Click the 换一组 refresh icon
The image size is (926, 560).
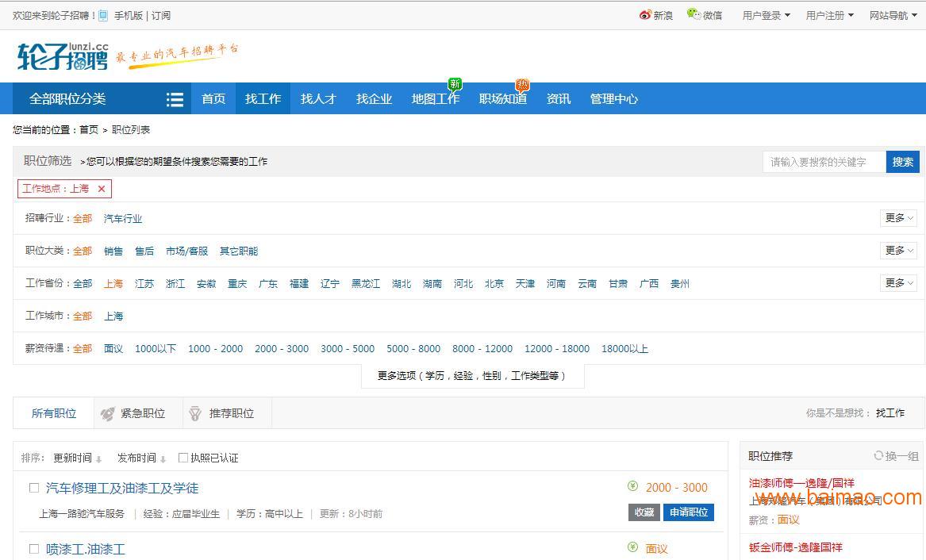[878, 455]
